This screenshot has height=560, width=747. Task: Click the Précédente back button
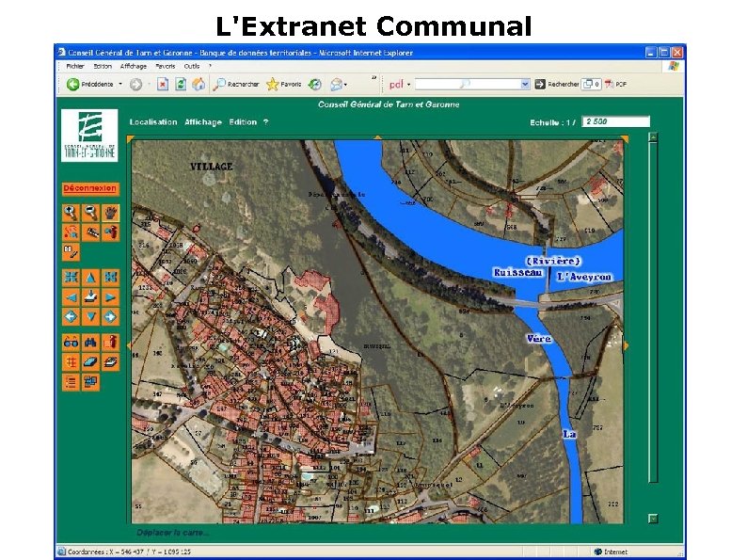click(90, 85)
